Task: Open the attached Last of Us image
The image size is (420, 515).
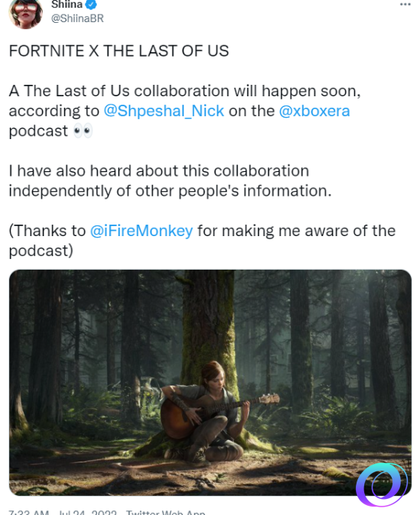Action: 210,383
